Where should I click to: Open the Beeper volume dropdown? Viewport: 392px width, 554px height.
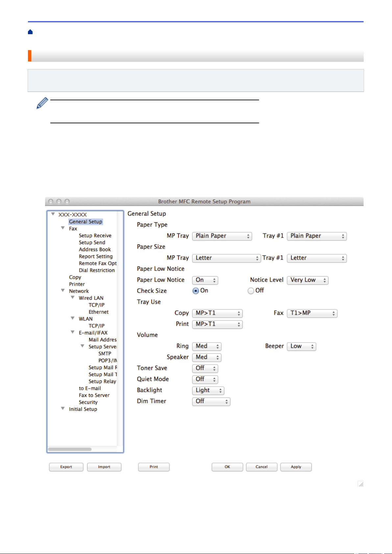point(302,346)
